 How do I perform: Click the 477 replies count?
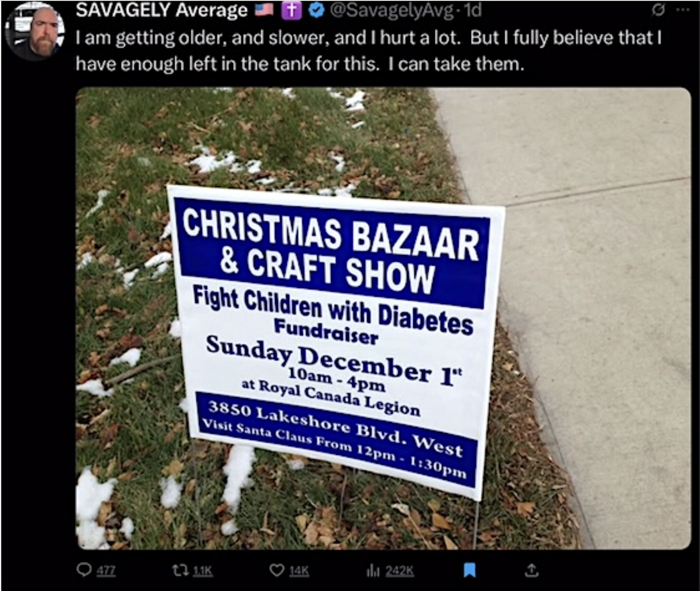pos(106,571)
